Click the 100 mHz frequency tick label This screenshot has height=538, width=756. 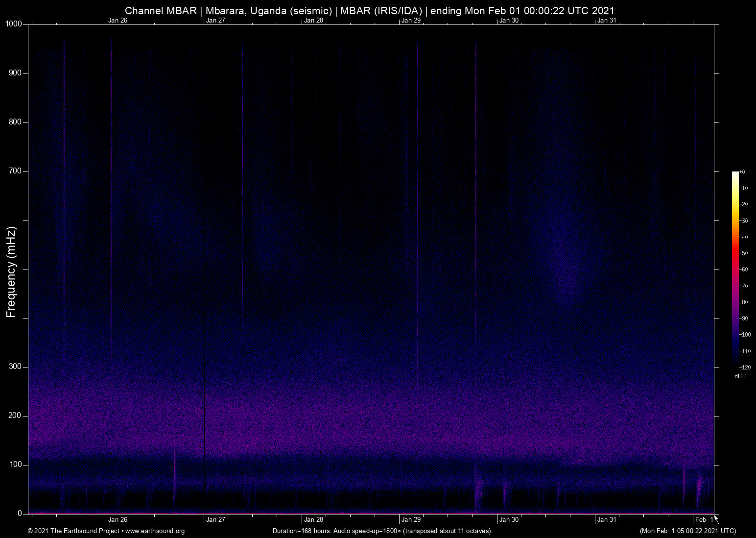[15, 465]
